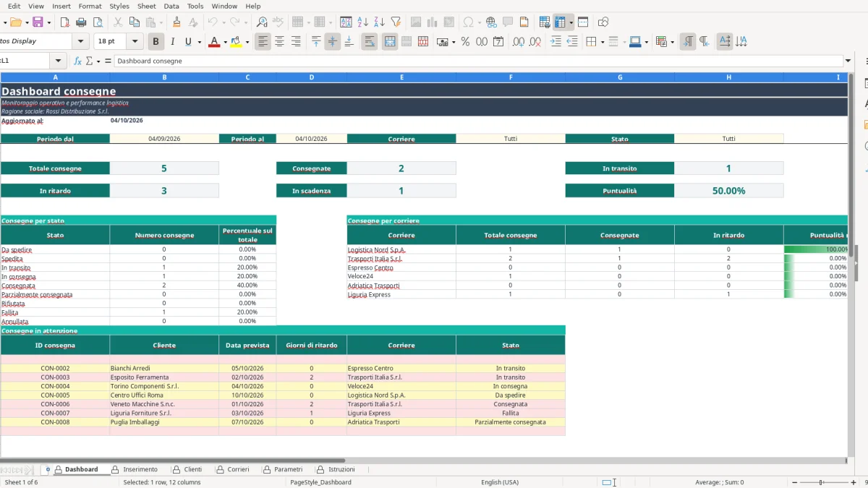
Task: Click the Define Print Area icon
Action: click(545, 22)
